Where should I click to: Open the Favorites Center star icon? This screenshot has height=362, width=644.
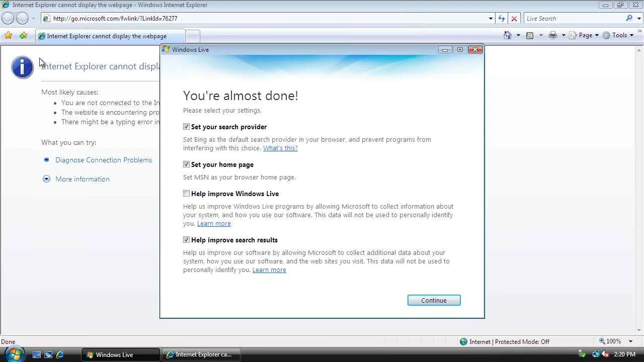pos(9,36)
